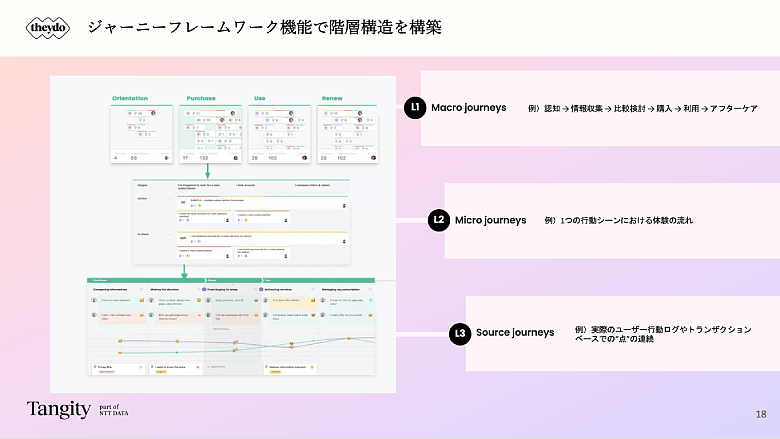The width and height of the screenshot is (780, 439).
Task: Click the avatar on the Renew card footer
Action: point(373,157)
